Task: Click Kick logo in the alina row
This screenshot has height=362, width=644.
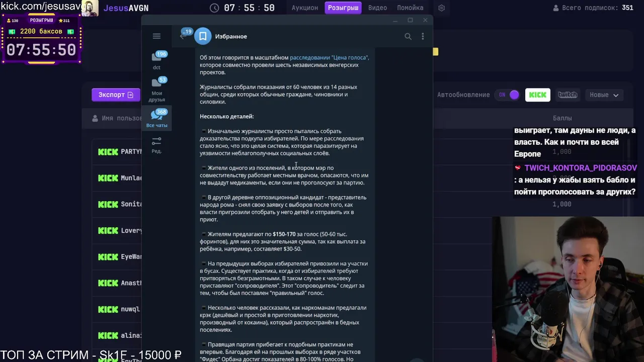Action: pyautogui.click(x=108, y=335)
